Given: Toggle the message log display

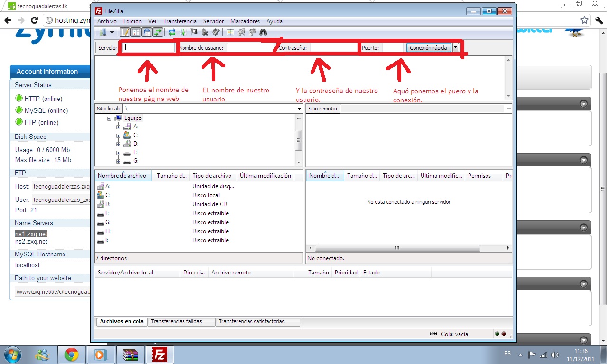Looking at the screenshot, I should click(125, 32).
